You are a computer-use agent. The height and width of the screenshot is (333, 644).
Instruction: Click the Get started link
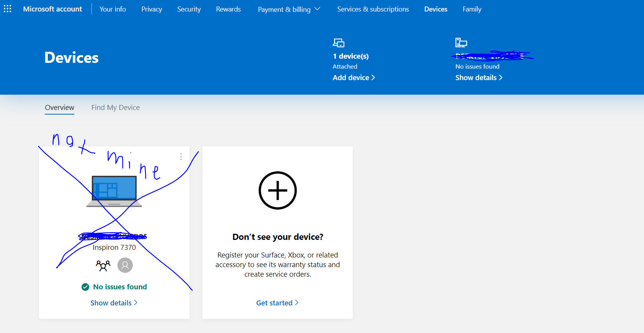coord(277,303)
